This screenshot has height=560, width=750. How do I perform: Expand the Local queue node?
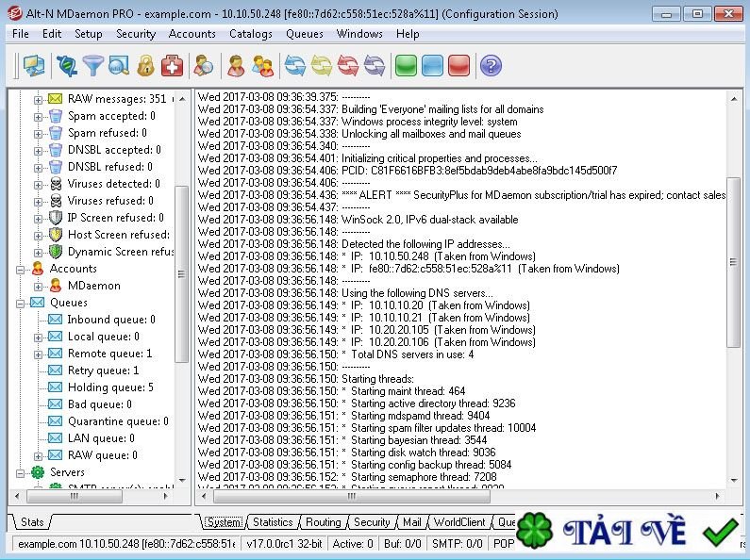38,338
